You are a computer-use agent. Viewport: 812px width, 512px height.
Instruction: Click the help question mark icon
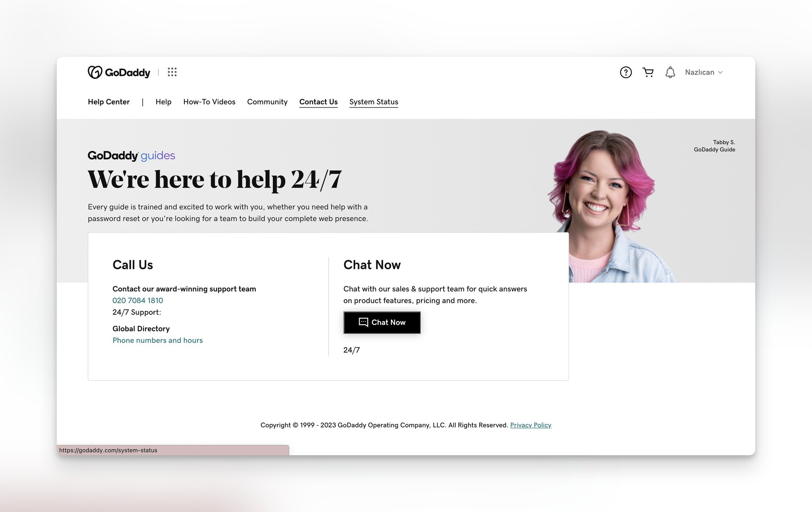[x=626, y=72]
